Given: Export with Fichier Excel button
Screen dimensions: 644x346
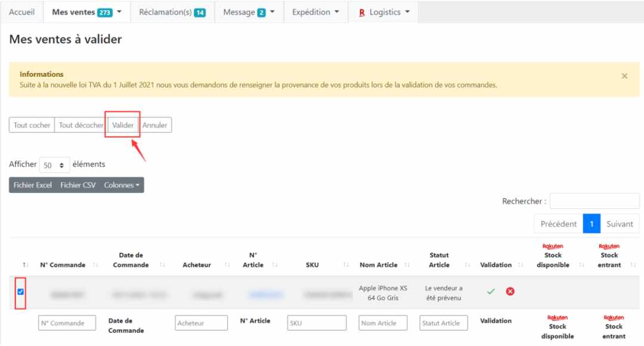Looking at the screenshot, I should pos(32,185).
